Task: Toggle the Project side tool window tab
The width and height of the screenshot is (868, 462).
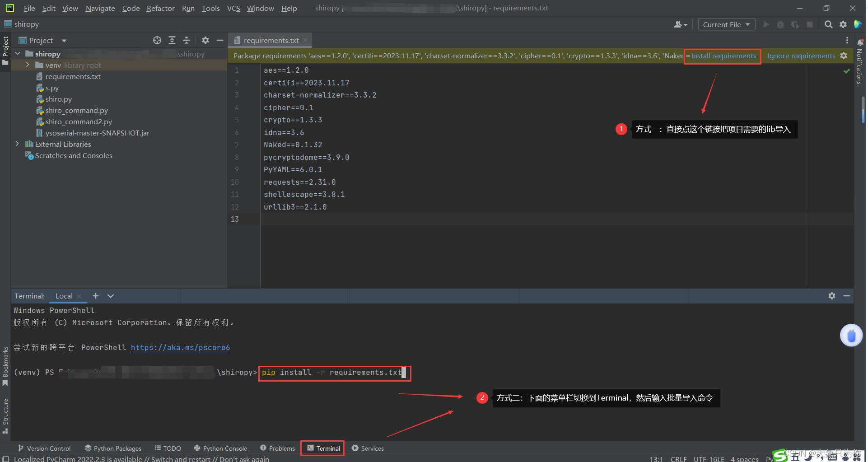Action: pyautogui.click(x=5, y=50)
